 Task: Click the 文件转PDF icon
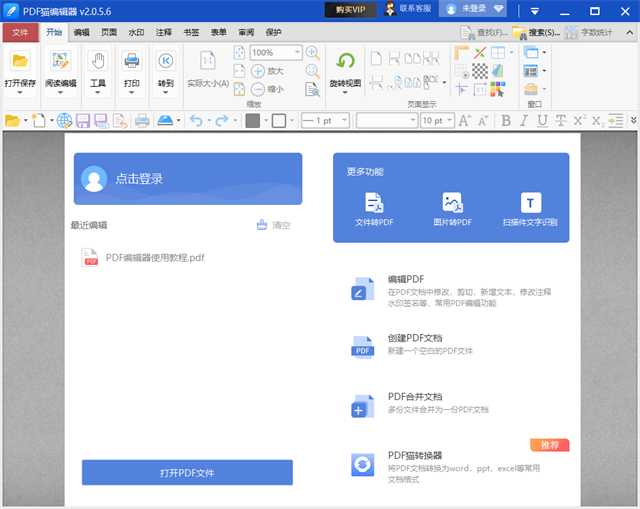pyautogui.click(x=374, y=202)
